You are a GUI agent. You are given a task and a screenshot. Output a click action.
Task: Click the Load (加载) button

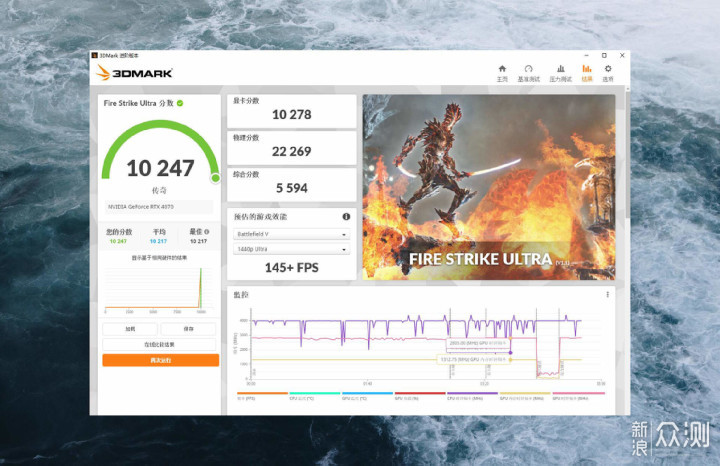(130, 329)
